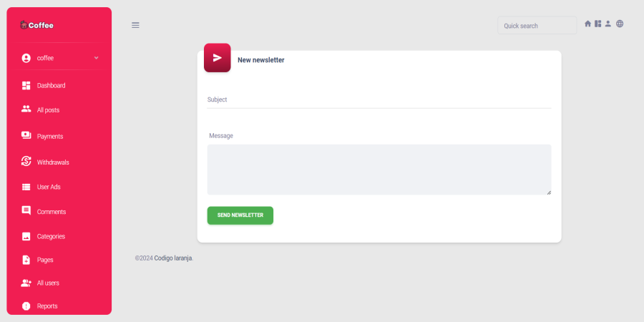Click the red paper plane newsletter icon
The height and width of the screenshot is (322, 644).
pos(218,58)
